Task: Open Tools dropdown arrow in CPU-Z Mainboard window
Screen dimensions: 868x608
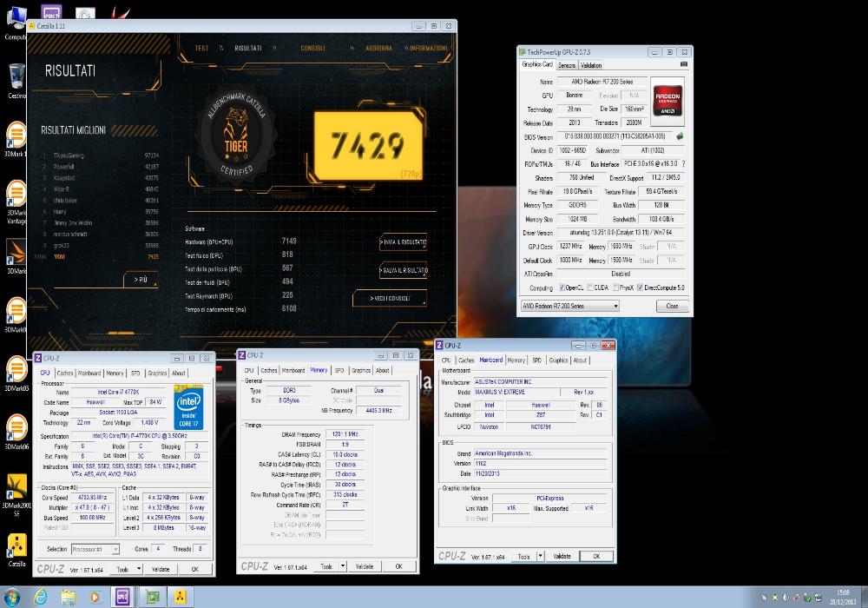Action: [540, 556]
